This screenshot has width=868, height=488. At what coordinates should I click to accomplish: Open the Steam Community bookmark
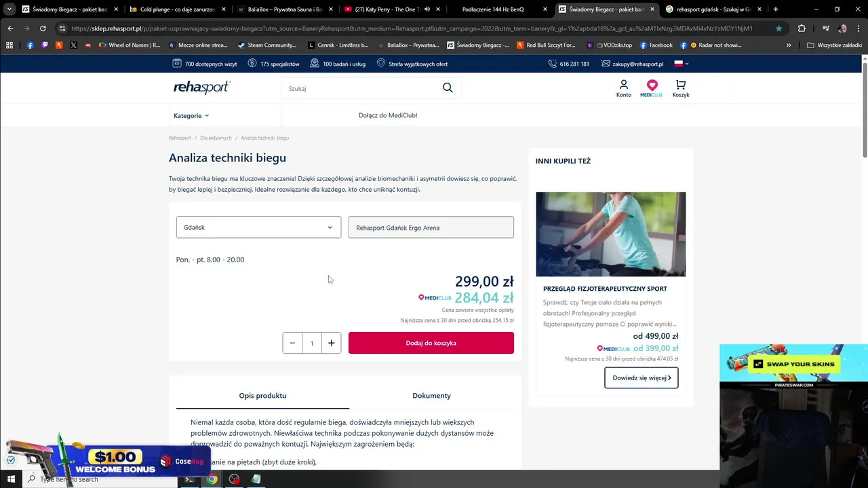pyautogui.click(x=267, y=45)
